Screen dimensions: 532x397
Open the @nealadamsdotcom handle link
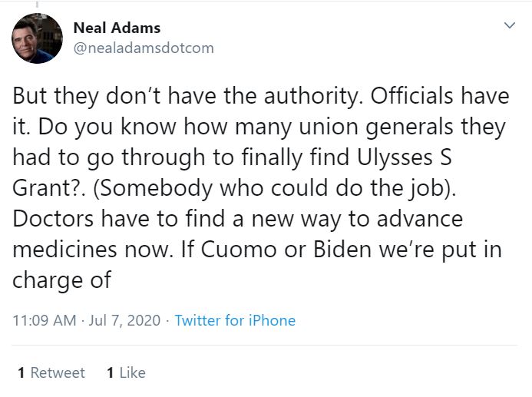[x=144, y=48]
